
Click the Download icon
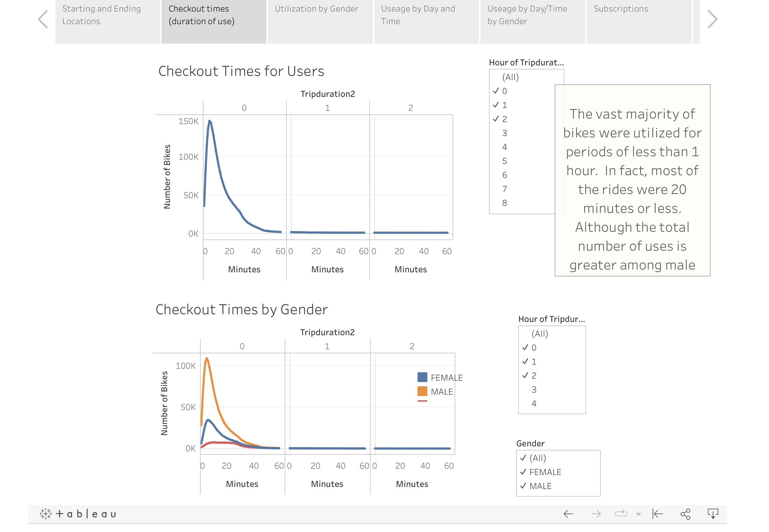click(x=713, y=514)
